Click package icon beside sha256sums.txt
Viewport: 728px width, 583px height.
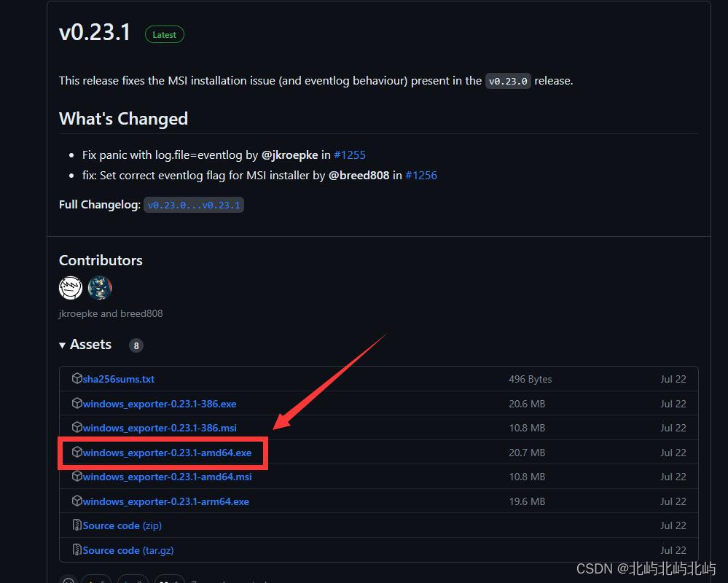[77, 378]
